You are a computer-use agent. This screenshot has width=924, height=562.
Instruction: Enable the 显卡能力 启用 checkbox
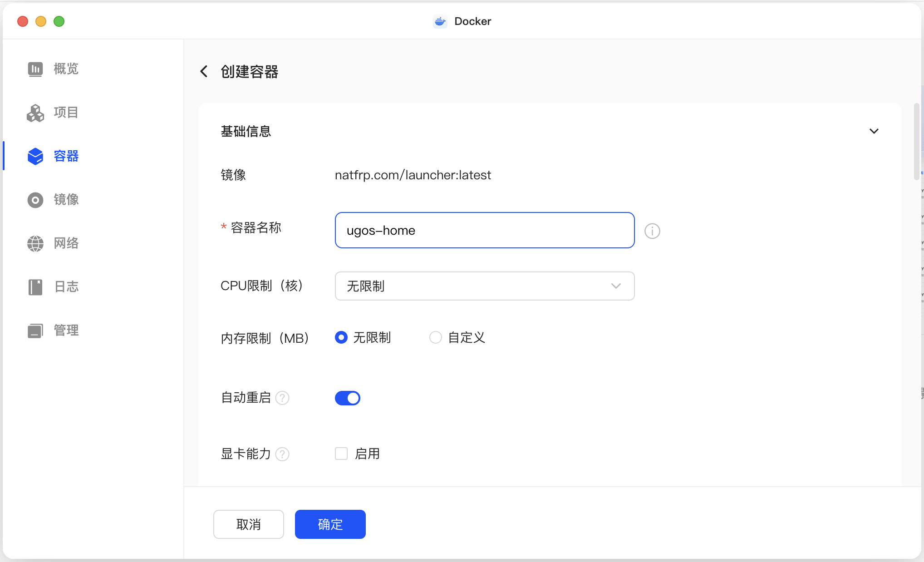click(341, 454)
